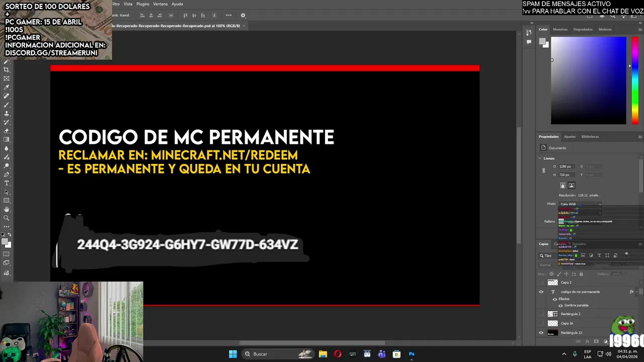Open the Ayuda menu
This screenshot has height=362, width=644.
177,4
